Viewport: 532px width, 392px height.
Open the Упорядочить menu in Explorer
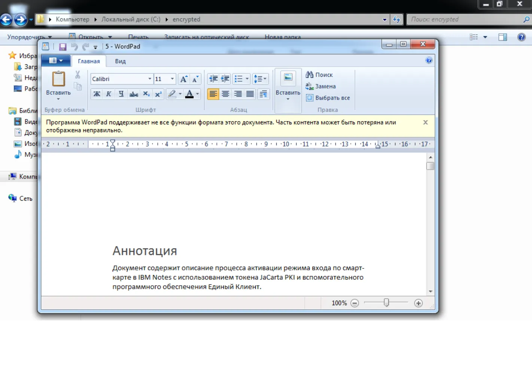tap(30, 37)
